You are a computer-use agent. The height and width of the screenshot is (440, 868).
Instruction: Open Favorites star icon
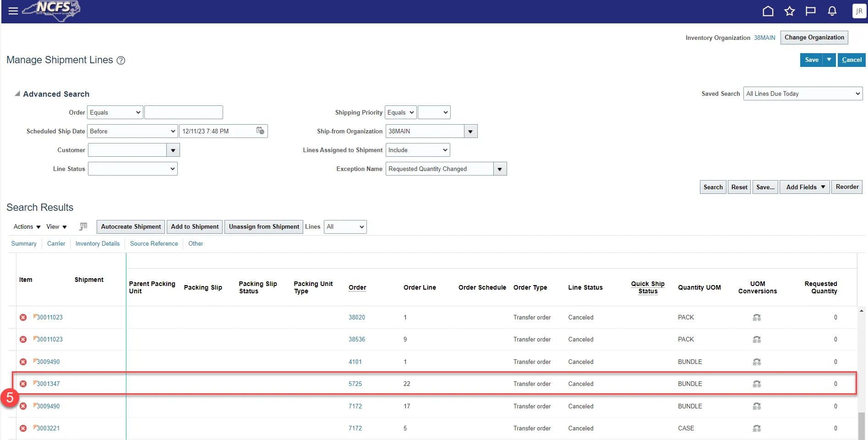(789, 11)
